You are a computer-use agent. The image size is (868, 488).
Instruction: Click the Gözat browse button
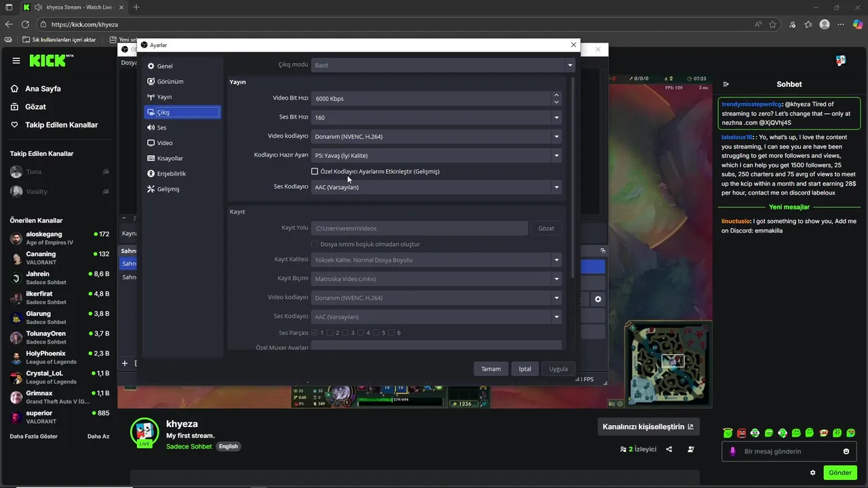point(546,228)
